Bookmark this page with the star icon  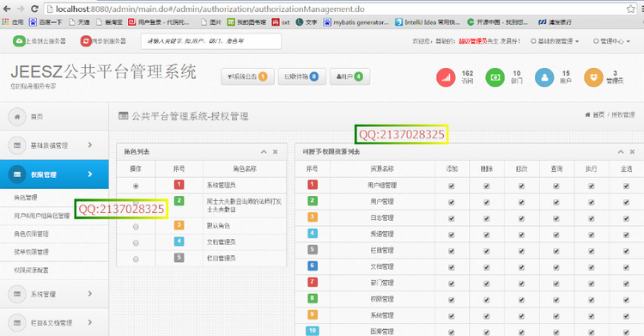tap(630, 9)
